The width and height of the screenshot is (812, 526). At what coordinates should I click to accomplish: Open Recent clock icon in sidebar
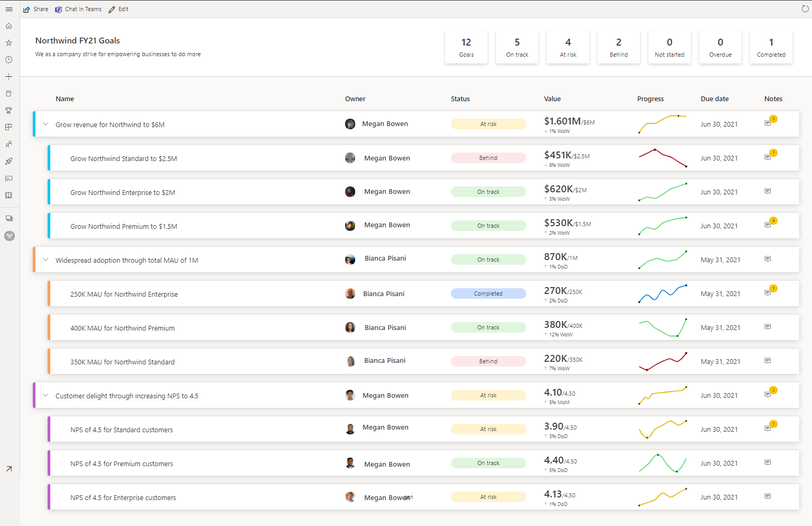tap(9, 60)
